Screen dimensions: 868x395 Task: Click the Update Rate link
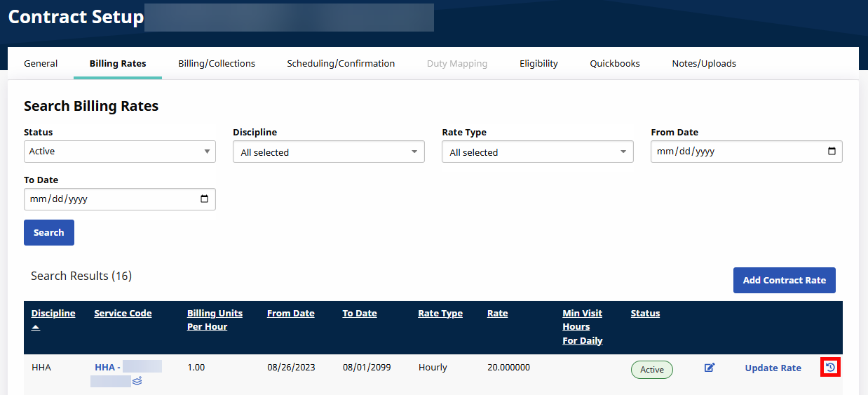pos(773,368)
